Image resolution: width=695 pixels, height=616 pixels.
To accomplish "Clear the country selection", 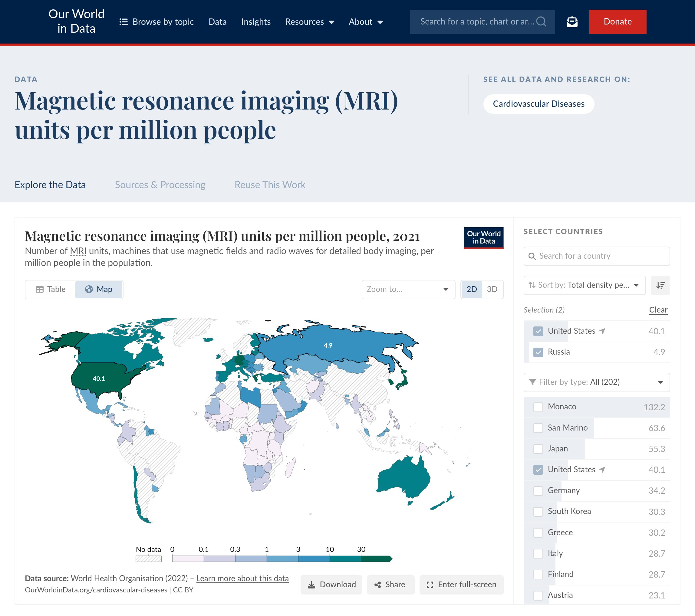I will [658, 310].
